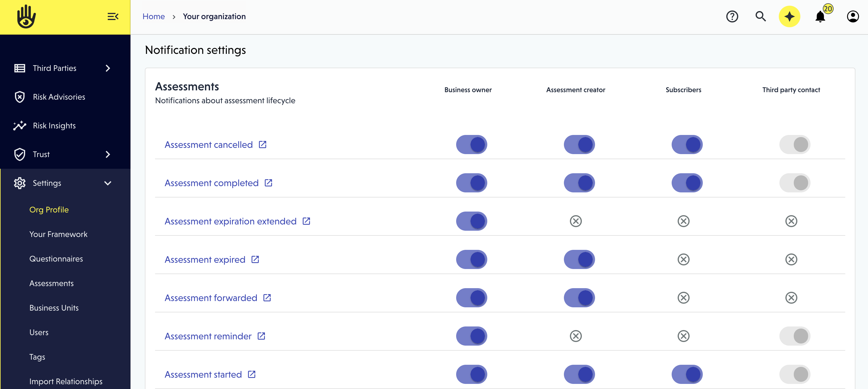Disable Assessment creator toggle for Assessment expired
The height and width of the screenshot is (389, 868).
point(579,259)
